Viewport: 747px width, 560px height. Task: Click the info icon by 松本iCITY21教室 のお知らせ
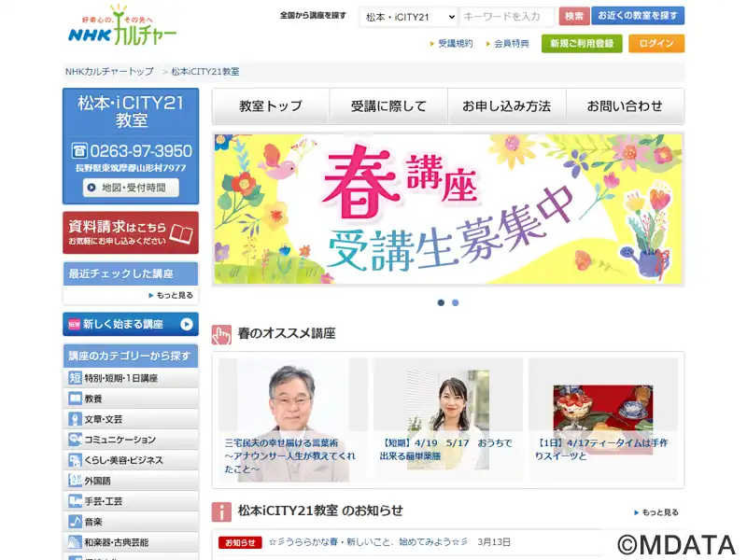point(221,511)
